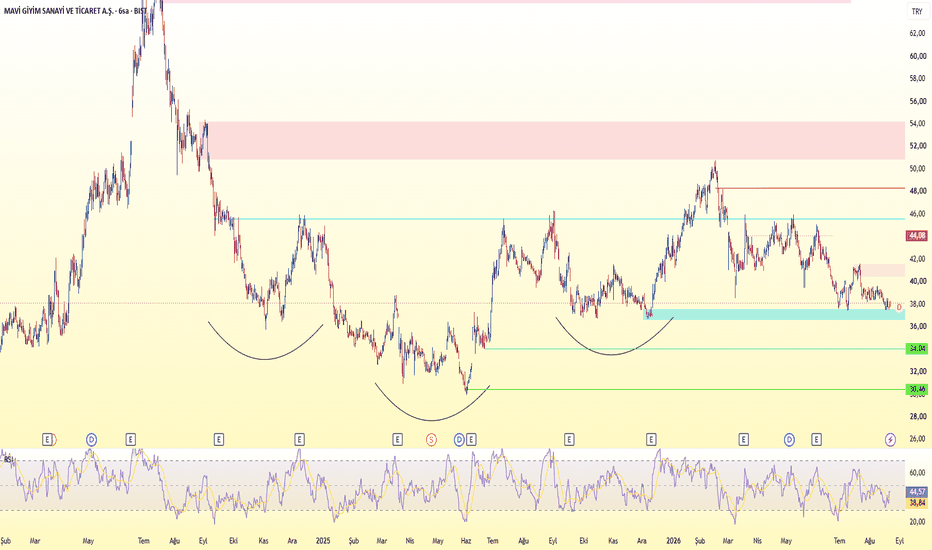Click the 2025 year label on time axis
Screen dimensions: 932x550
coord(323,541)
